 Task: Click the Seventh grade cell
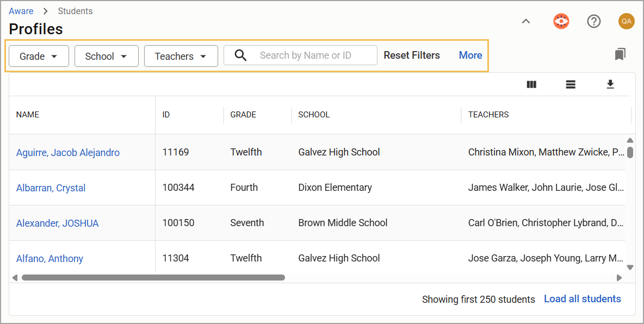[247, 223]
